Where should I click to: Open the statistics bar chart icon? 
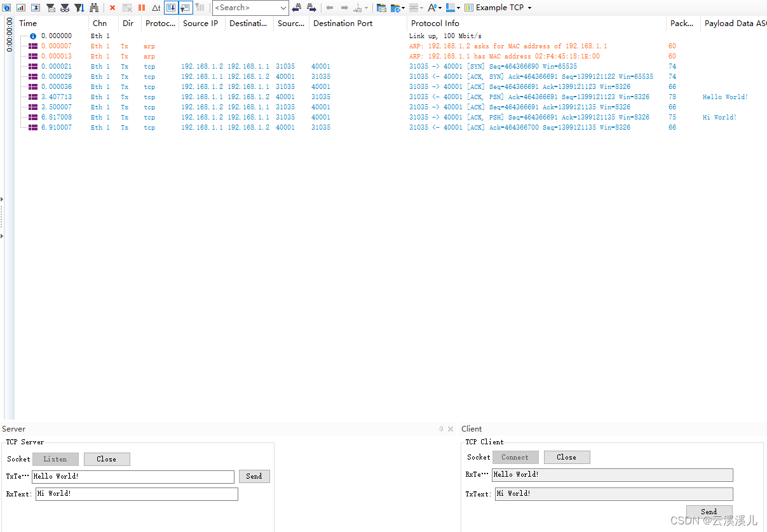[21, 8]
